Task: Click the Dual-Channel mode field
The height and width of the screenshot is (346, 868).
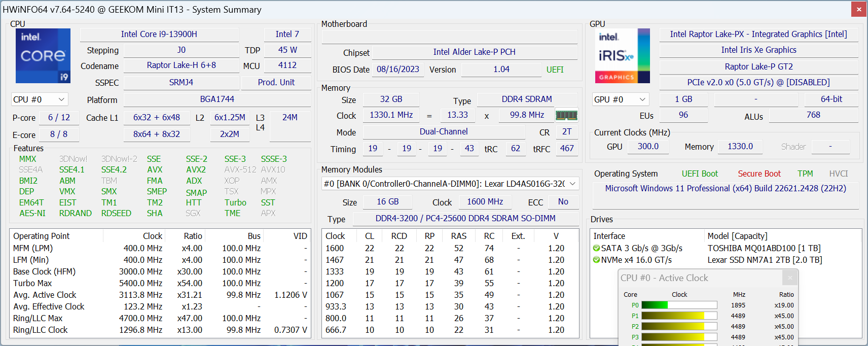Action: tap(444, 132)
